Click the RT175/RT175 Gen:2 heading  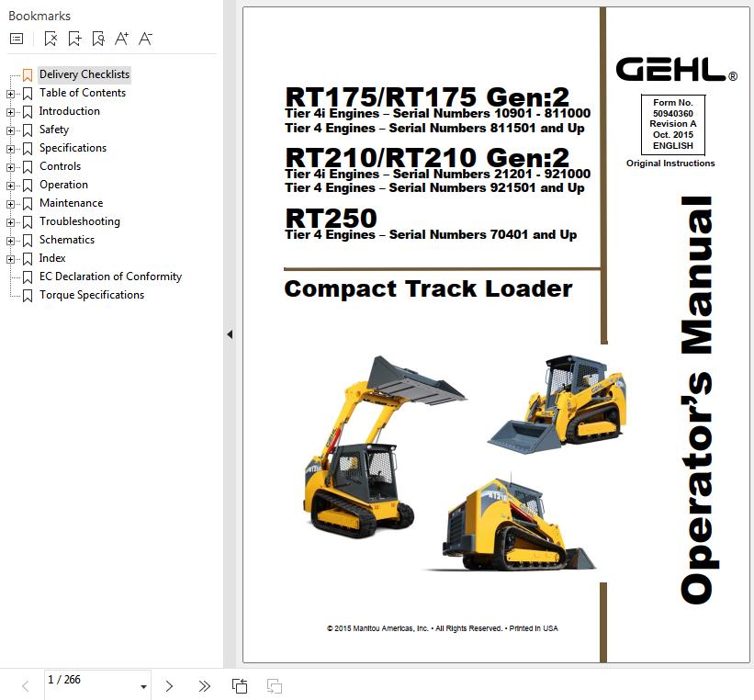point(427,96)
